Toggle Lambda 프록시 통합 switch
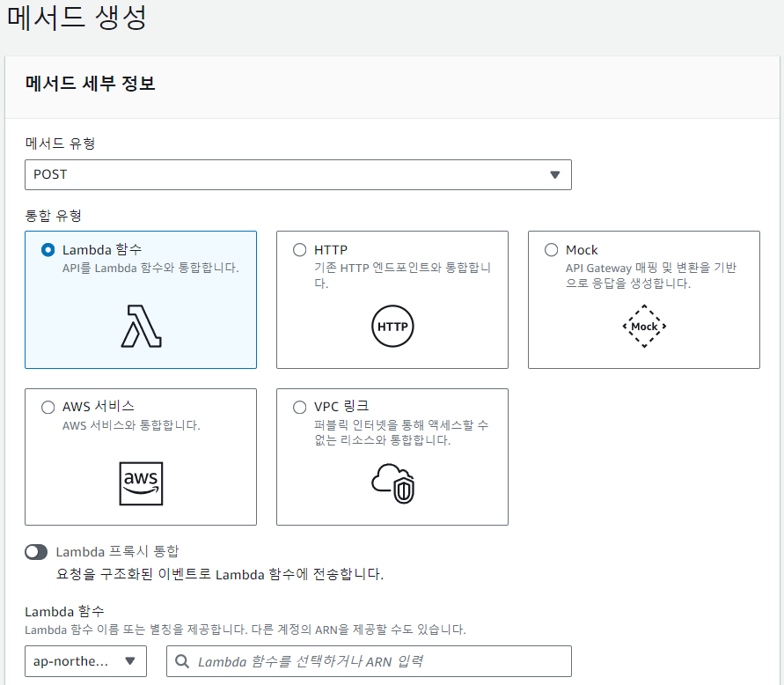Screen dimensions: 784x685 pos(36,552)
